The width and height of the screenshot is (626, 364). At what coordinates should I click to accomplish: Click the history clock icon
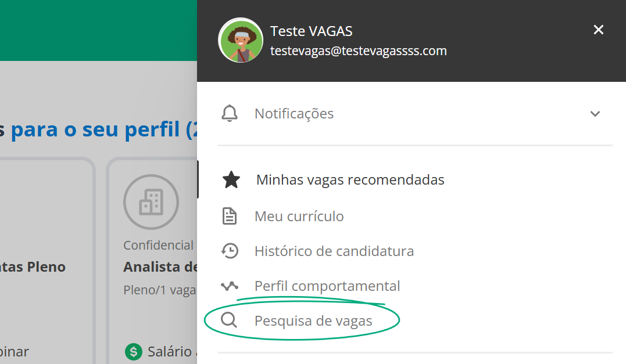point(230,251)
